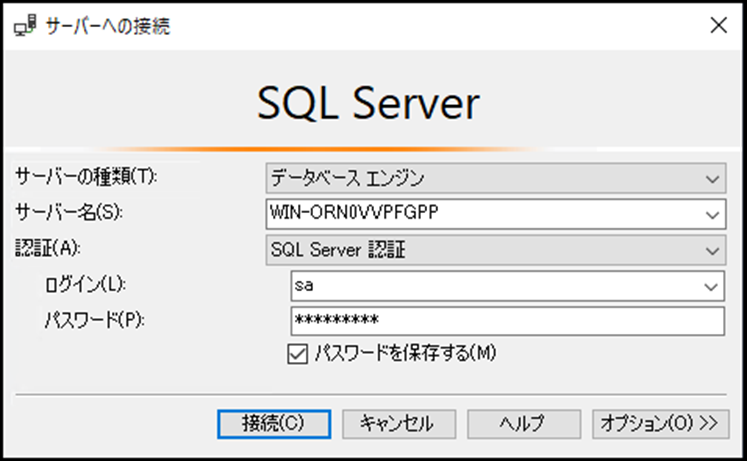
Task: Click the パスワードを保存する(M) label text
Action: tap(405, 353)
